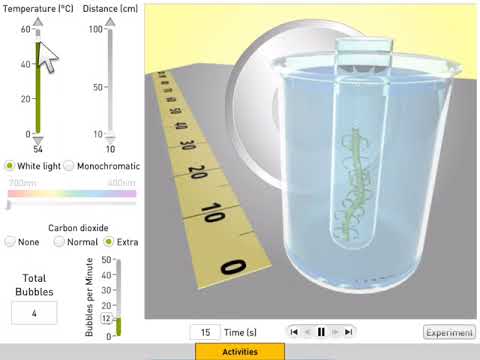Skip to end with the forward-to-end button
The width and height of the screenshot is (480, 360).
tap(348, 332)
